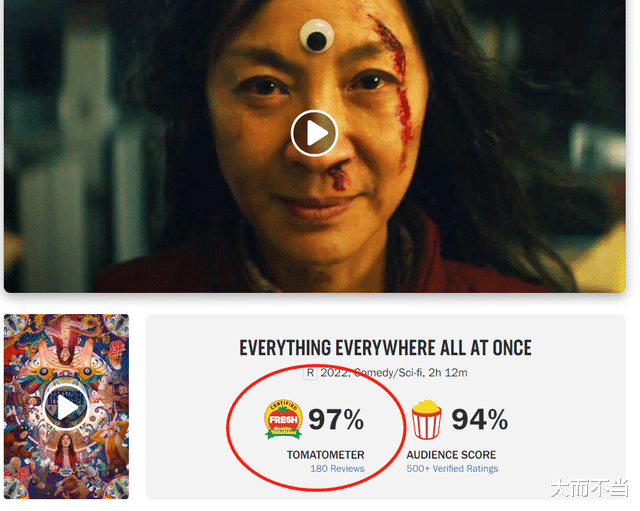This screenshot has height=511, width=640.
Task: Click the 大而不当 watermark text
Action: [x=589, y=488]
